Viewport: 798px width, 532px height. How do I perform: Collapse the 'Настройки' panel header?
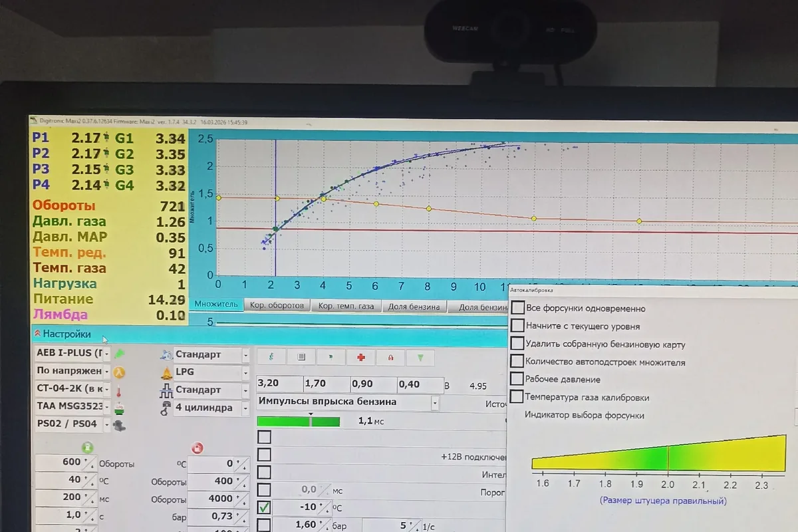tap(62, 334)
